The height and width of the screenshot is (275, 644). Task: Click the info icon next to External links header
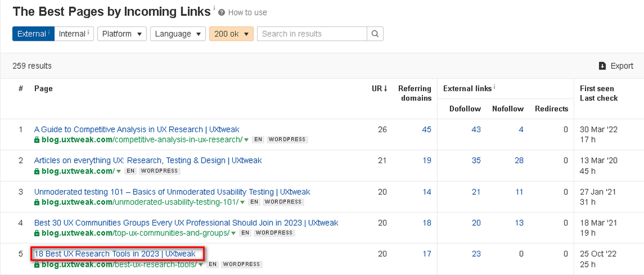[x=494, y=88]
